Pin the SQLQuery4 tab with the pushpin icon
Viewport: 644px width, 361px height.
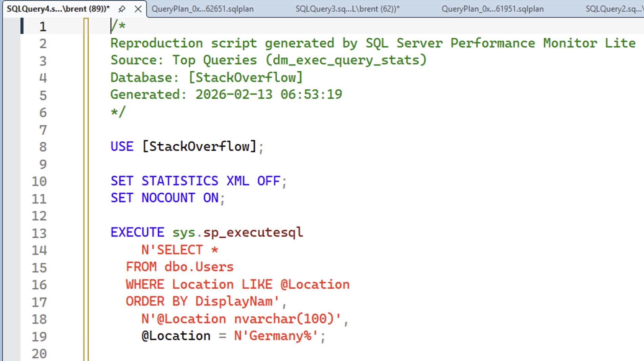point(122,9)
